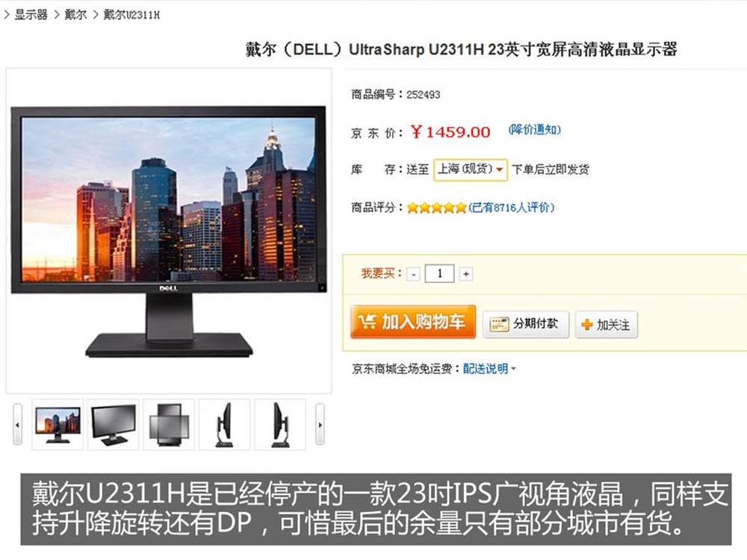Show next thumbnails with right arrow
The width and height of the screenshot is (747, 560).
320,424
